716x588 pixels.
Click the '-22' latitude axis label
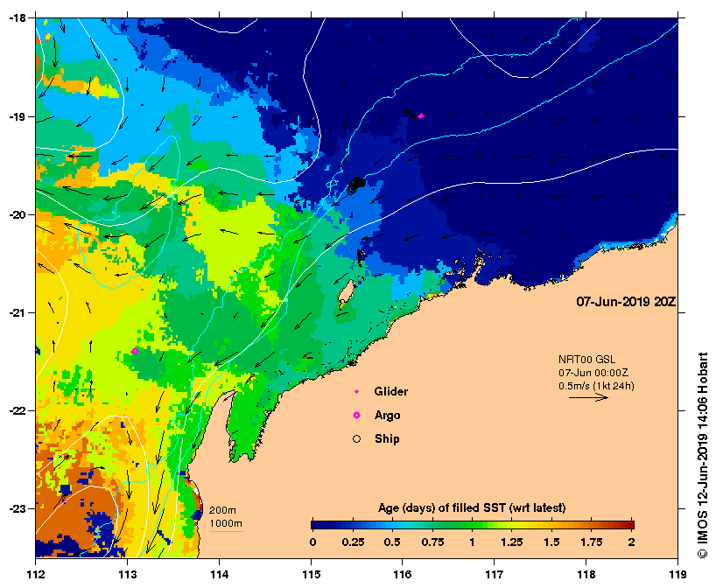click(17, 411)
